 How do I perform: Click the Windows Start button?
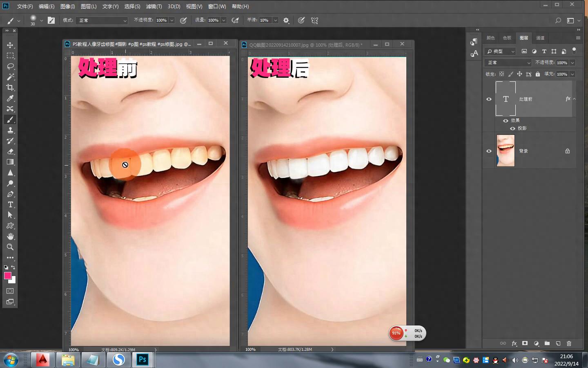[11, 360]
